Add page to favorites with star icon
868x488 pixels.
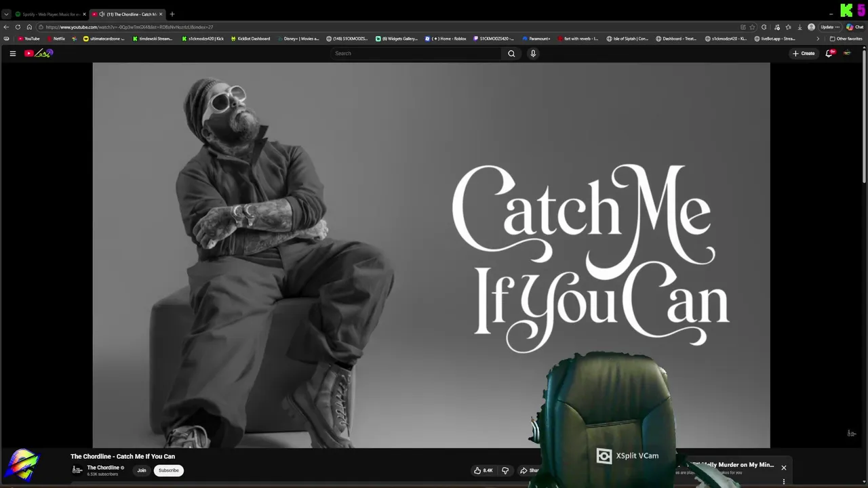752,27
